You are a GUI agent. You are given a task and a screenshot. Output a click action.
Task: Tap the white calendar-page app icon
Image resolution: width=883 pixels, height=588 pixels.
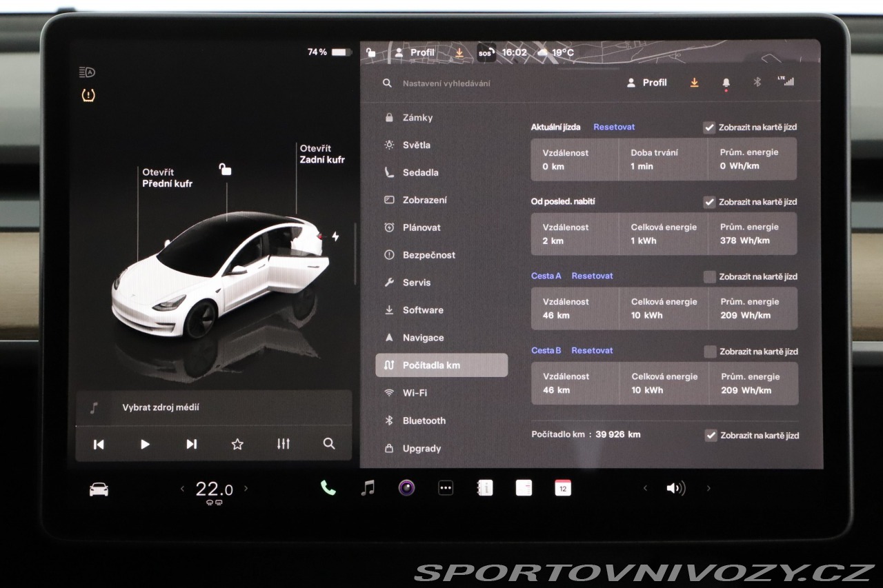[x=524, y=488]
